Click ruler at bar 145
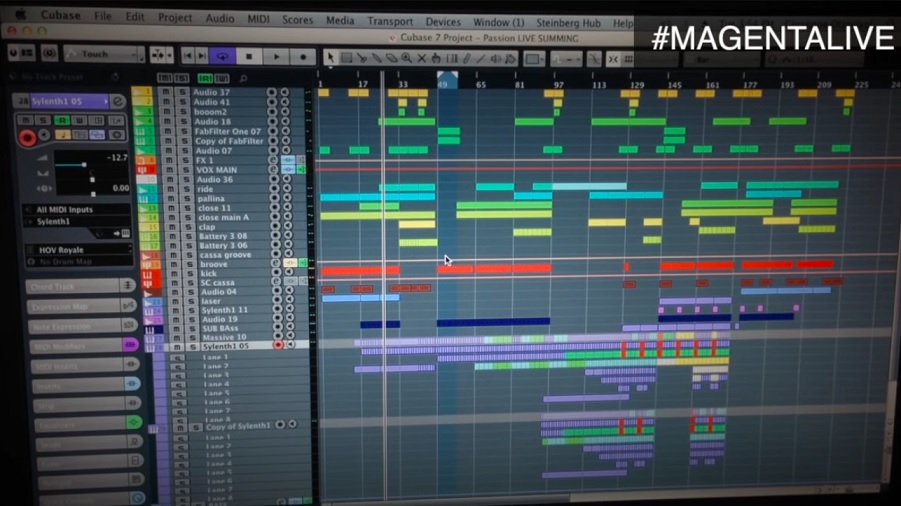 675,84
